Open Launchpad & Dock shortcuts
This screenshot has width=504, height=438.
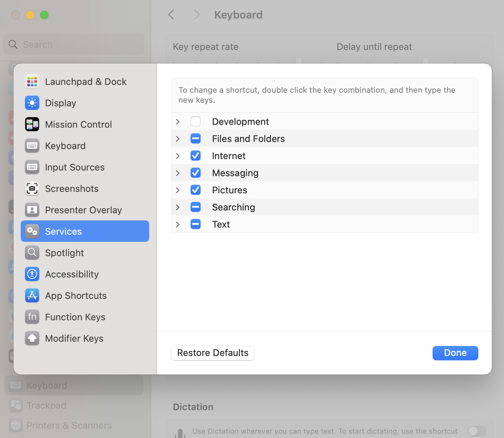point(85,81)
